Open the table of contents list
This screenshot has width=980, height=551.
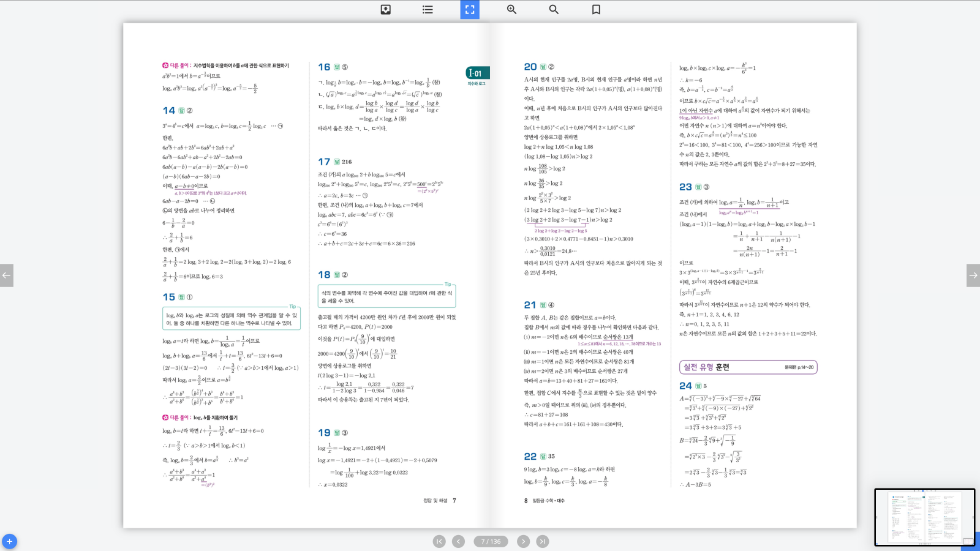pos(428,9)
